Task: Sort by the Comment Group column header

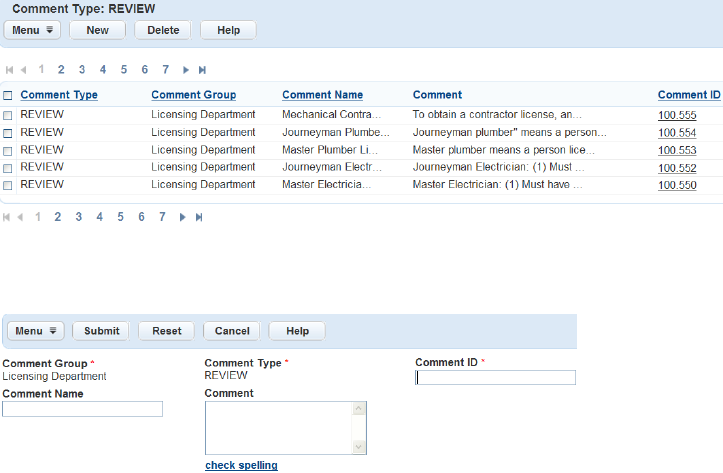Action: [x=194, y=95]
